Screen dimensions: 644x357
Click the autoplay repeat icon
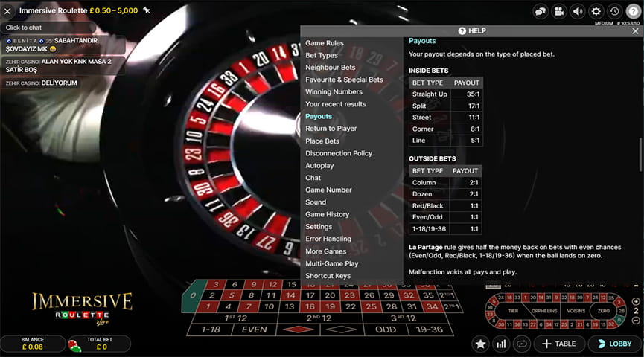pyautogui.click(x=522, y=344)
